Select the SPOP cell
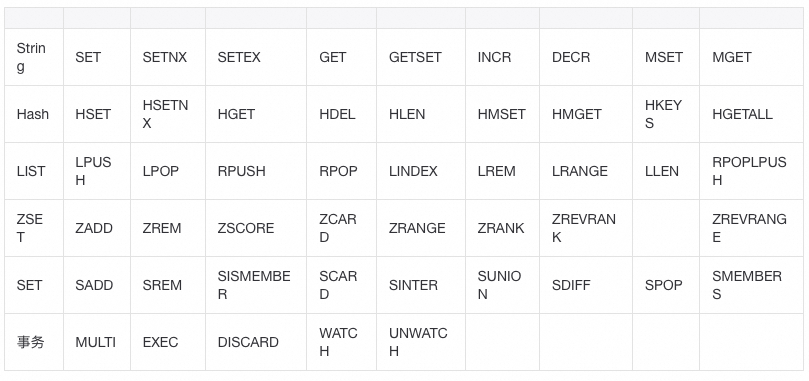 coord(666,285)
